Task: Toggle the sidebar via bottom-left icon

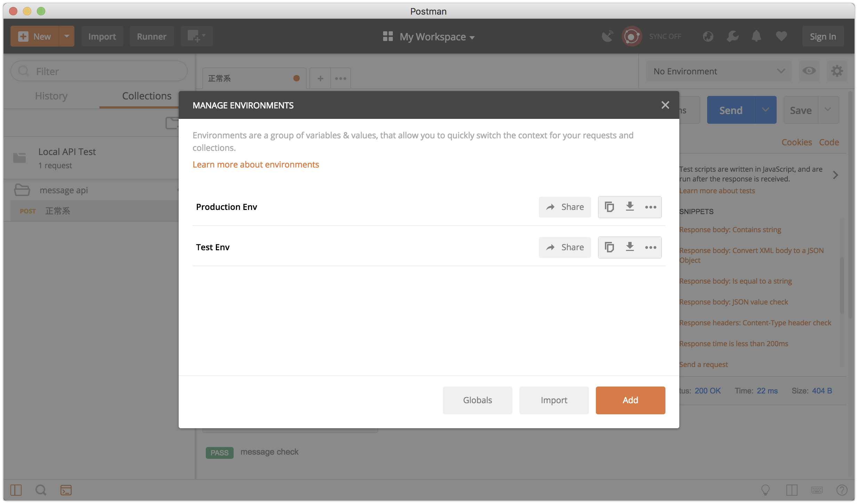Action: click(16, 490)
